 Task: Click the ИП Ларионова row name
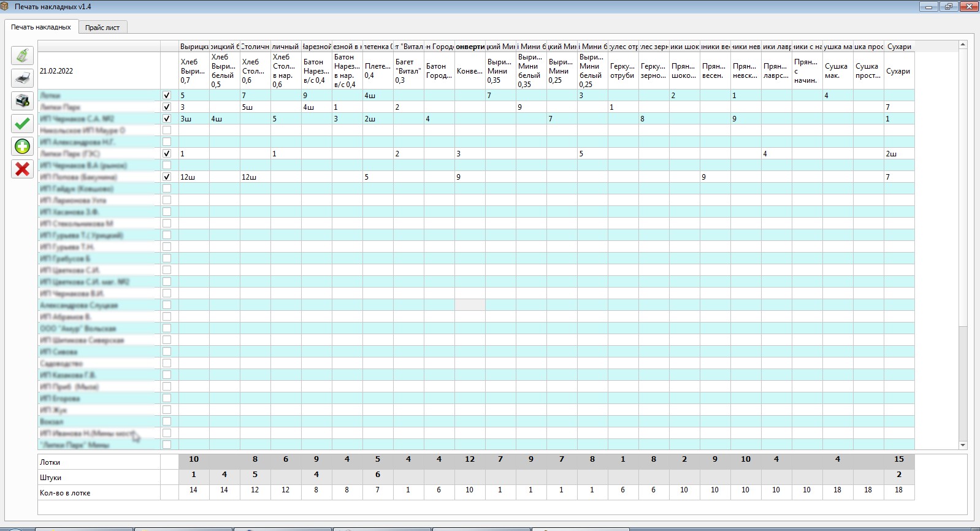coord(99,201)
